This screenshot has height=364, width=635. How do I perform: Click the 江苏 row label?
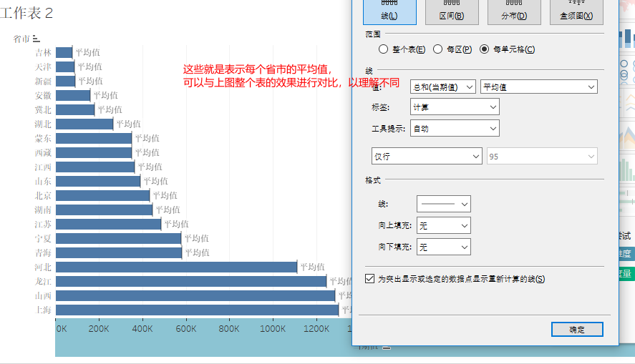click(x=43, y=224)
